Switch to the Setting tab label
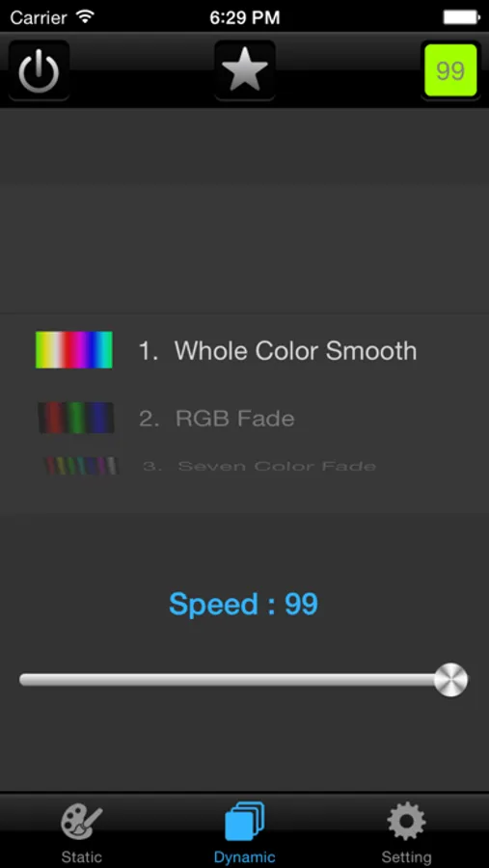This screenshot has height=868, width=489. tap(406, 857)
